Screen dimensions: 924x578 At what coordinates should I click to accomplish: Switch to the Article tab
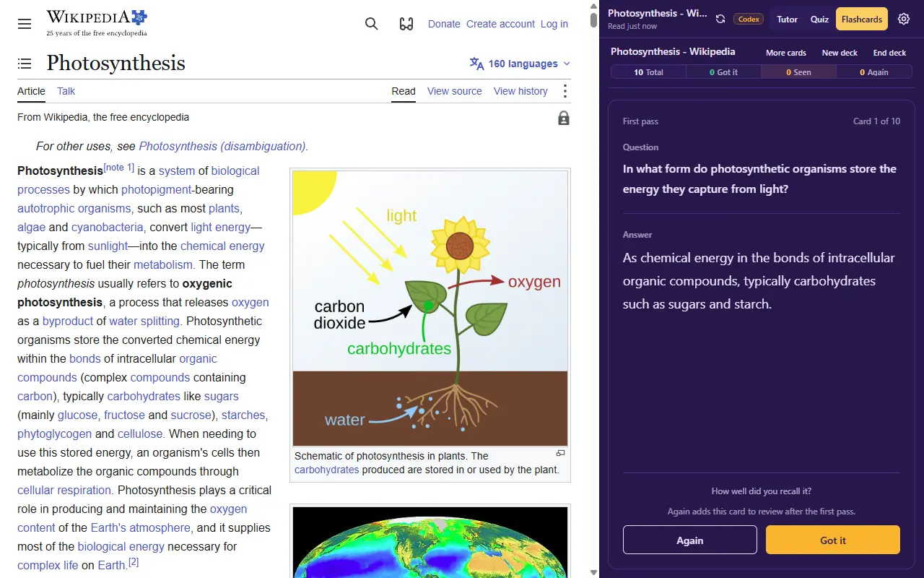pos(31,91)
